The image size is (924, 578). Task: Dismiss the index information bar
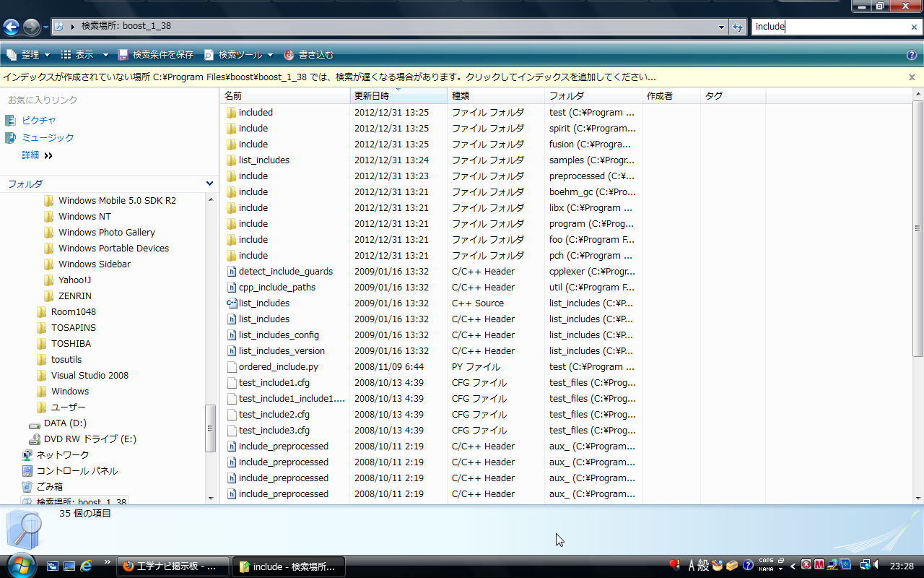click(x=912, y=77)
